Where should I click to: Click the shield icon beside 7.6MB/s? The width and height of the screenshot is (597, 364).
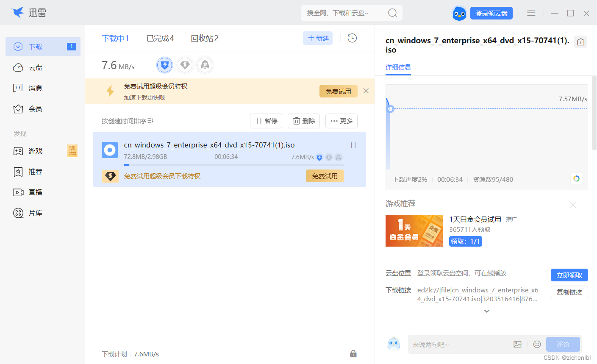pyautogui.click(x=319, y=157)
